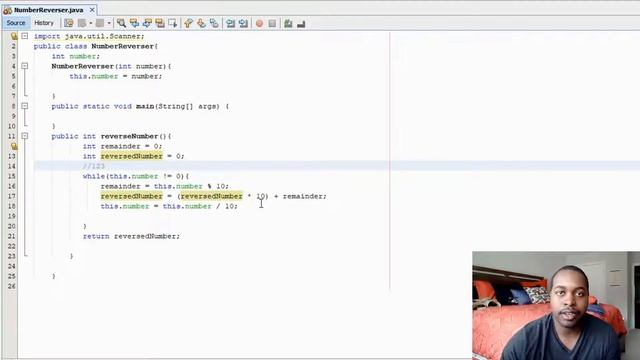Click line number 14 in gutter
Image resolution: width=640 pixels, height=360 pixels.
tap(11, 166)
